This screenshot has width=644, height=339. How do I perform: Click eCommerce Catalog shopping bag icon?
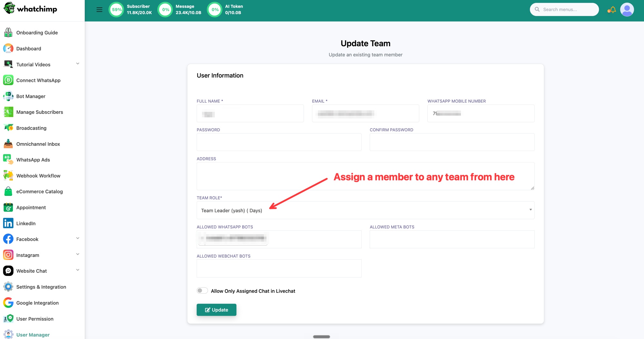click(8, 191)
